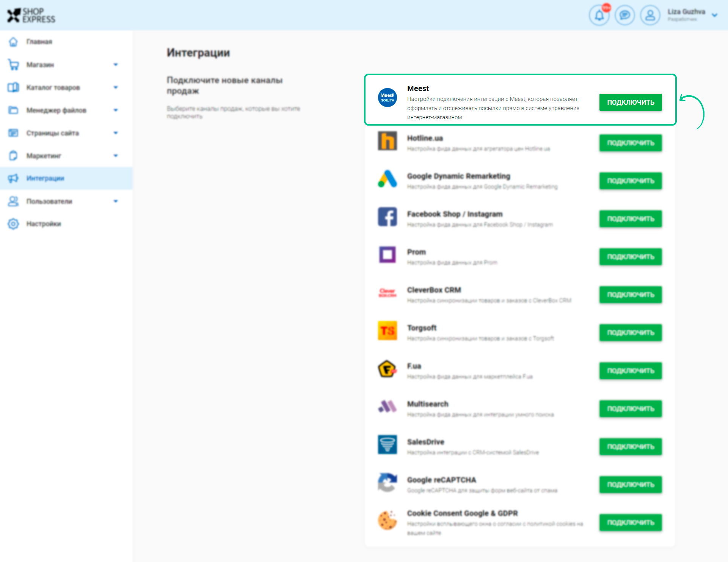Screen dimensions: 728x562
Task: Expand the Маркетинг submenu arrow
Action: (116, 156)
